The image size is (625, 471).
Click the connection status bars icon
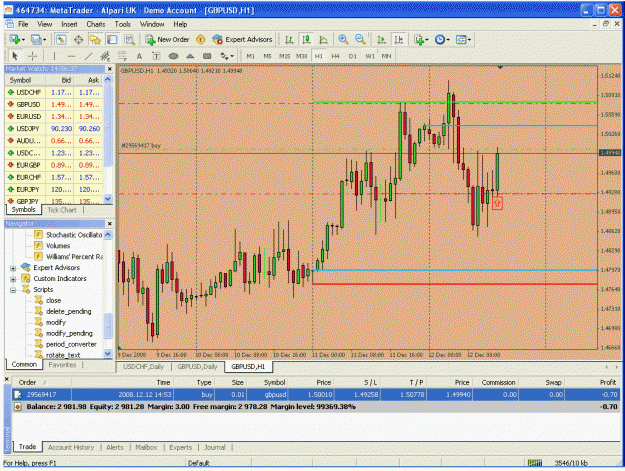click(535, 463)
